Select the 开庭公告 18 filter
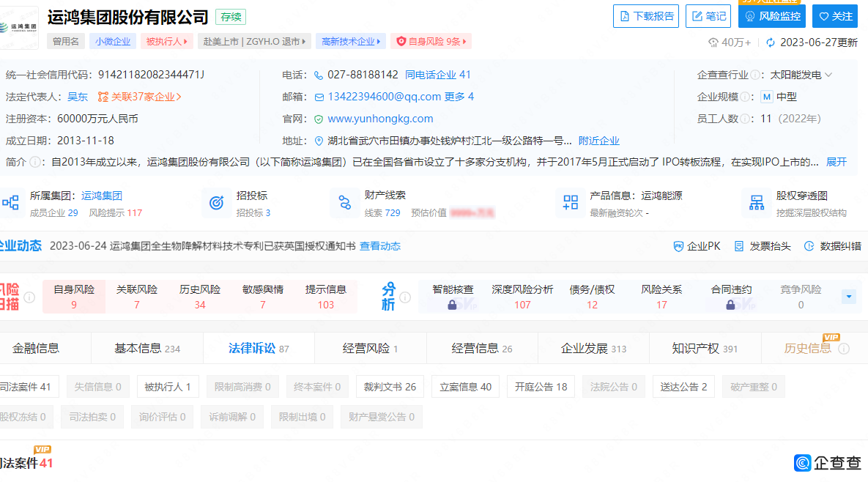This screenshot has width=868, height=482. (x=541, y=388)
